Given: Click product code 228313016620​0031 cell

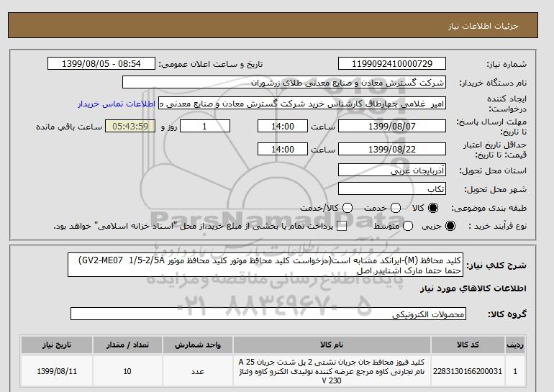Looking at the screenshot, I should [x=468, y=371].
